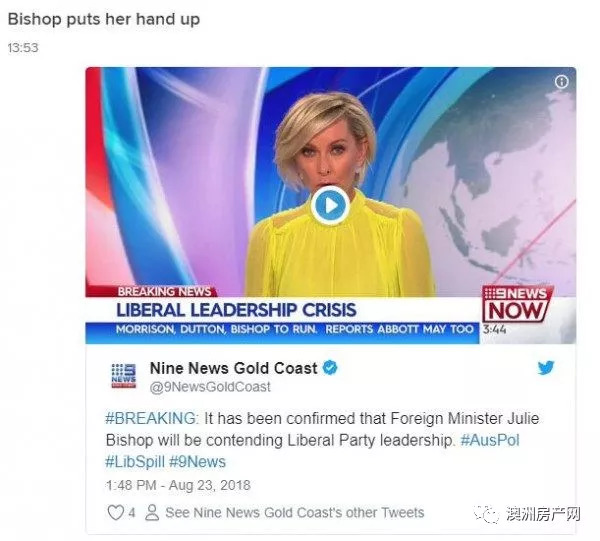Image resolution: width=600 pixels, height=541 pixels.
Task: See Nine News Gold Coast's other Tweets
Action: [295, 512]
